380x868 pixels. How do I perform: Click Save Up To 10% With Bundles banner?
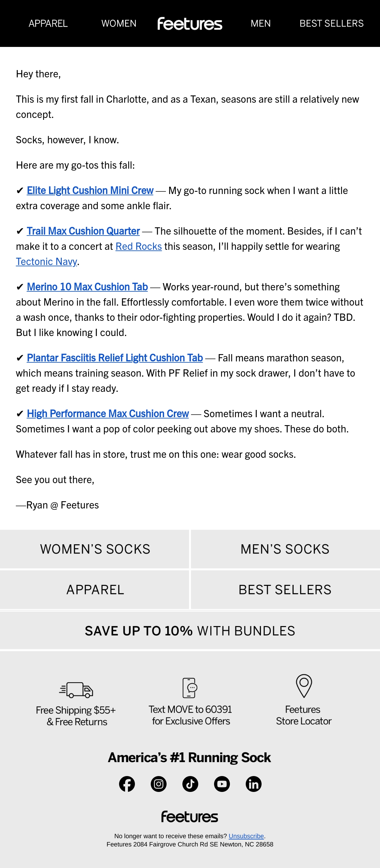190,631
